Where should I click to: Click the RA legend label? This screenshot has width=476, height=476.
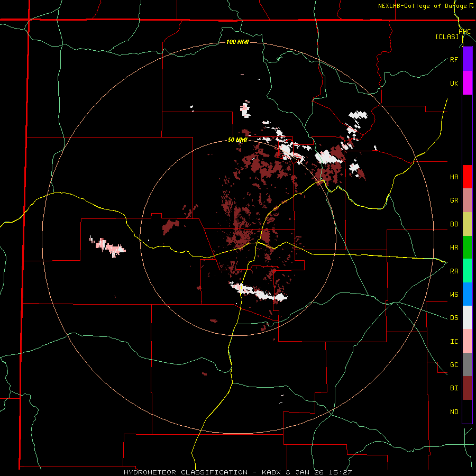coord(454,271)
